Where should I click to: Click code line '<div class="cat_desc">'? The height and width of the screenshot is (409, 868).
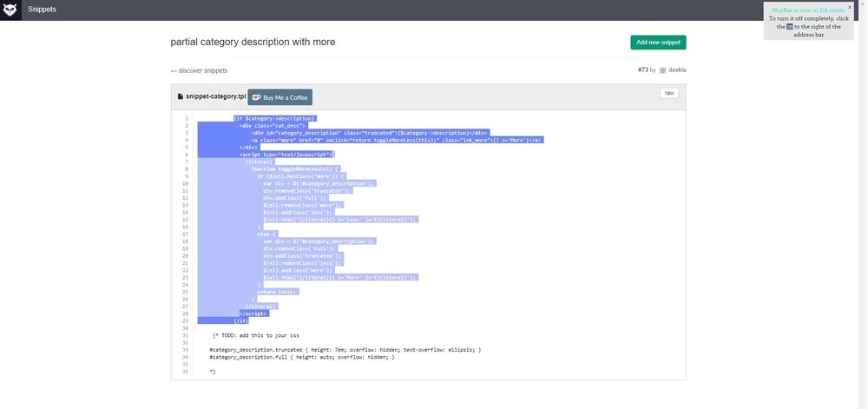coord(273,126)
